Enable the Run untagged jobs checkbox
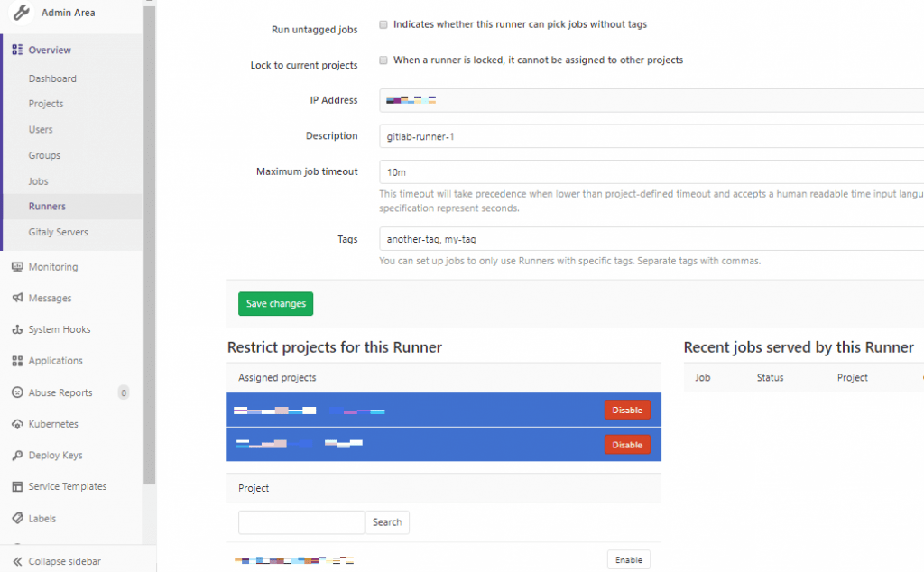Viewport: 924px width, 572px height. tap(383, 24)
